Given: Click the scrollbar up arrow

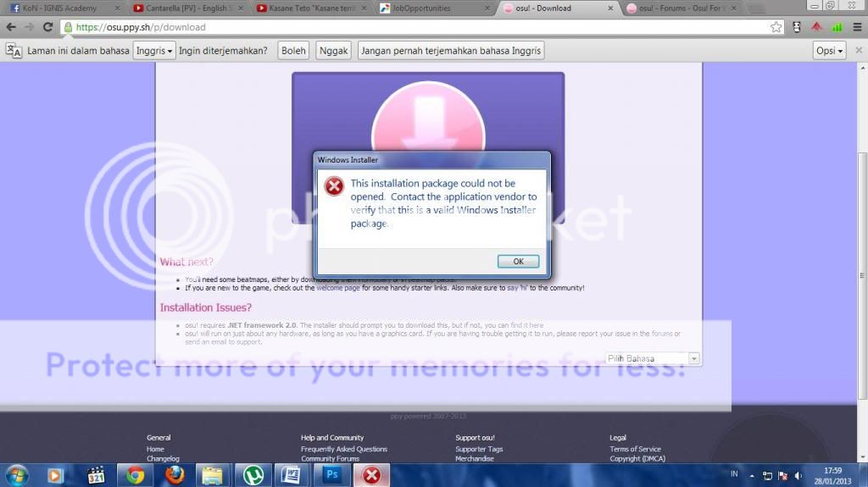Looking at the screenshot, I should [862, 68].
